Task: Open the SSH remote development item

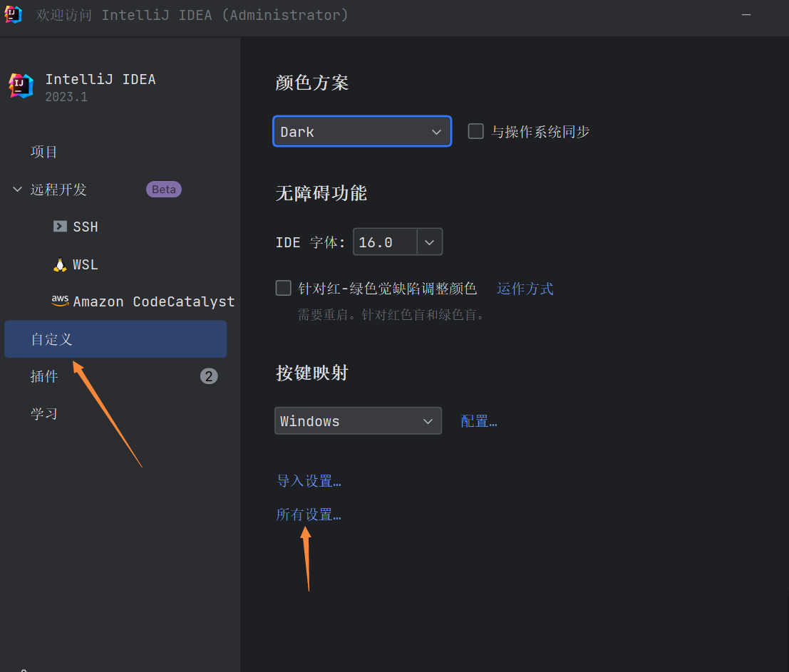Action: [86, 227]
